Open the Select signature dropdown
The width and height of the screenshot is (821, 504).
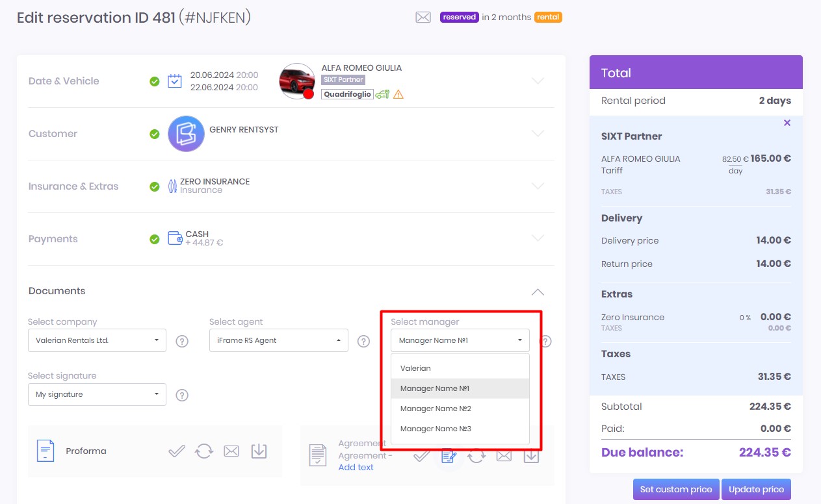[x=97, y=394]
